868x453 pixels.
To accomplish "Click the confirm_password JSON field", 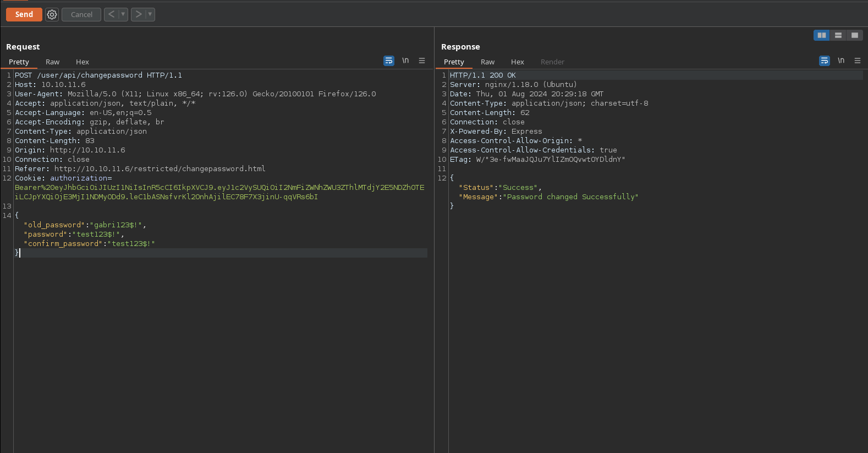I will coord(89,244).
